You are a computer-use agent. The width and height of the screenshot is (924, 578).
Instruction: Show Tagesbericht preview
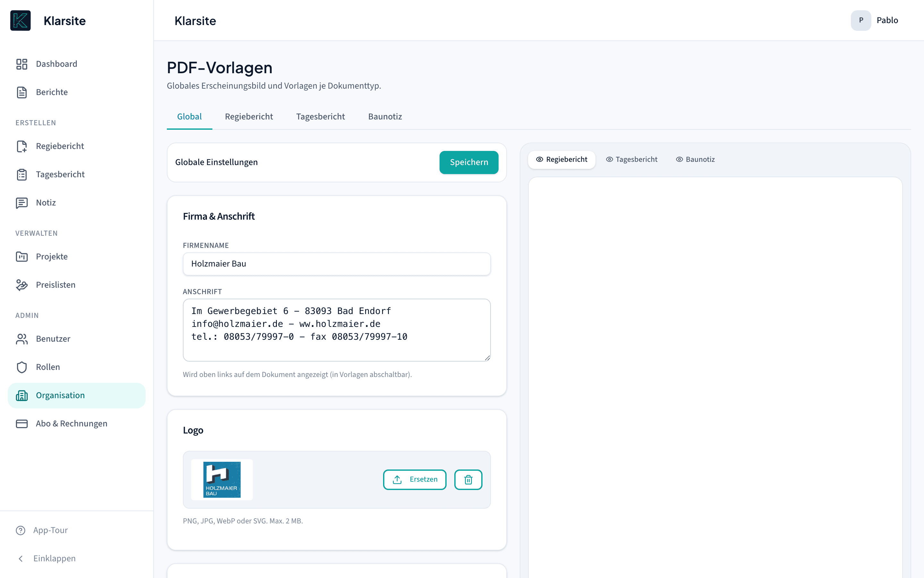(x=631, y=159)
